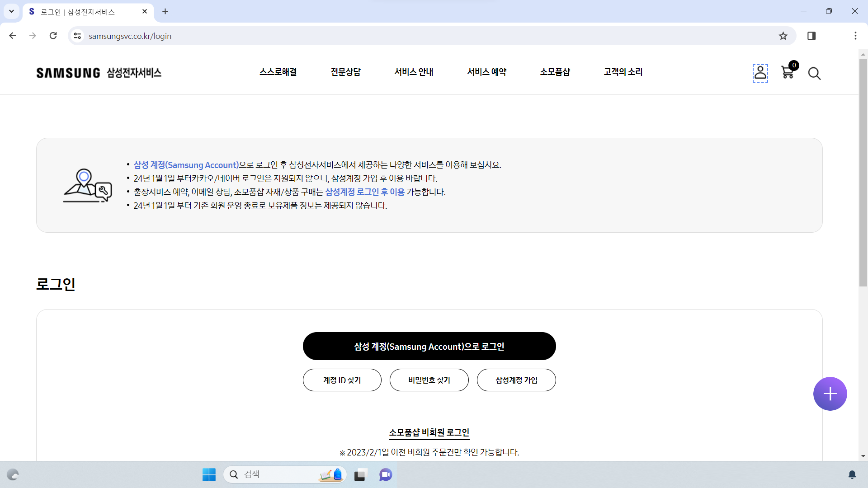The image size is (868, 488).
Task: Click the search magnifier icon in header
Action: click(x=814, y=73)
